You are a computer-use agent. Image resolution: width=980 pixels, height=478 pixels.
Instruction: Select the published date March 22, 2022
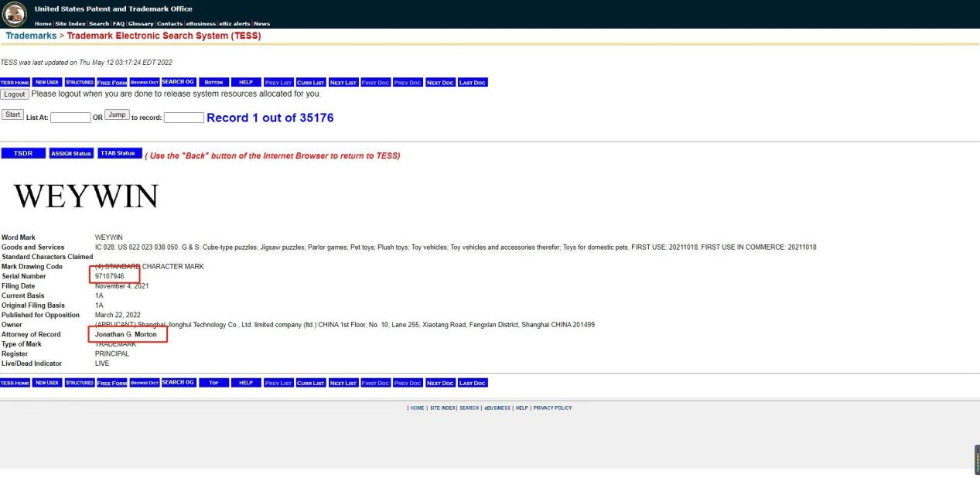click(118, 315)
